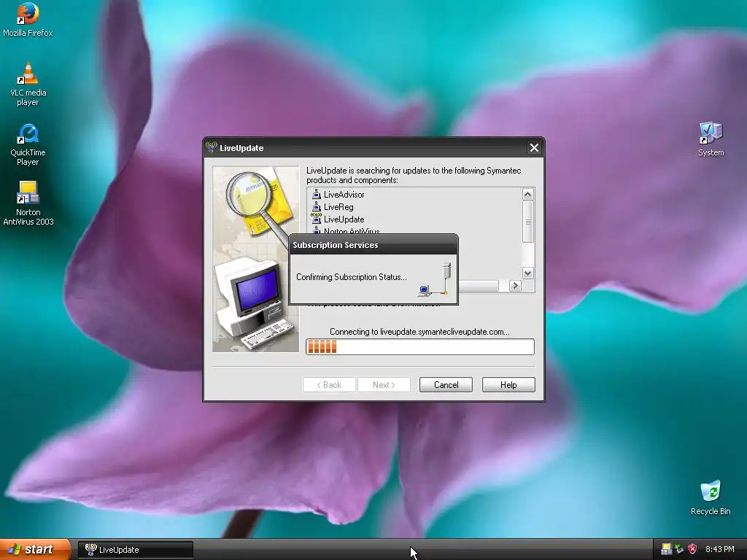Click the network status tray icon
Screen dimensions: 747x560
tap(679, 549)
